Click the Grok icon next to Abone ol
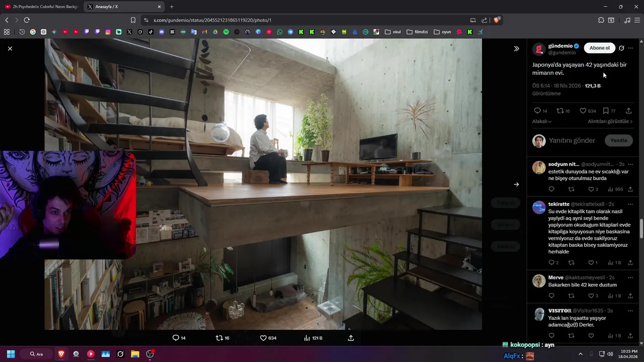This screenshot has width=644, height=362. pos(621,48)
